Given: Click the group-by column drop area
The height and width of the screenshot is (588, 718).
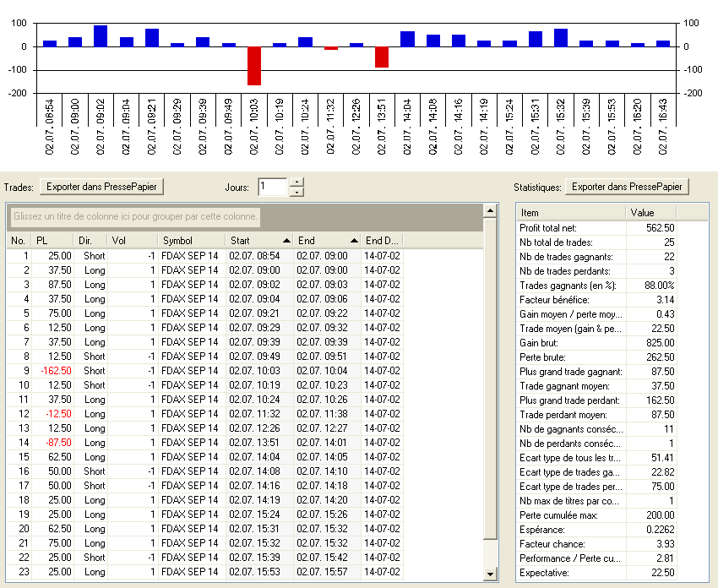Looking at the screenshot, I should tap(135, 217).
